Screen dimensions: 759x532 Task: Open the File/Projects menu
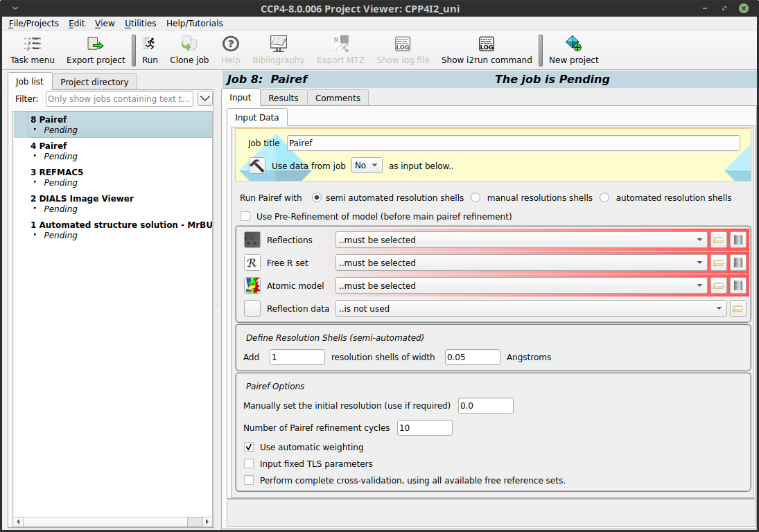33,24
